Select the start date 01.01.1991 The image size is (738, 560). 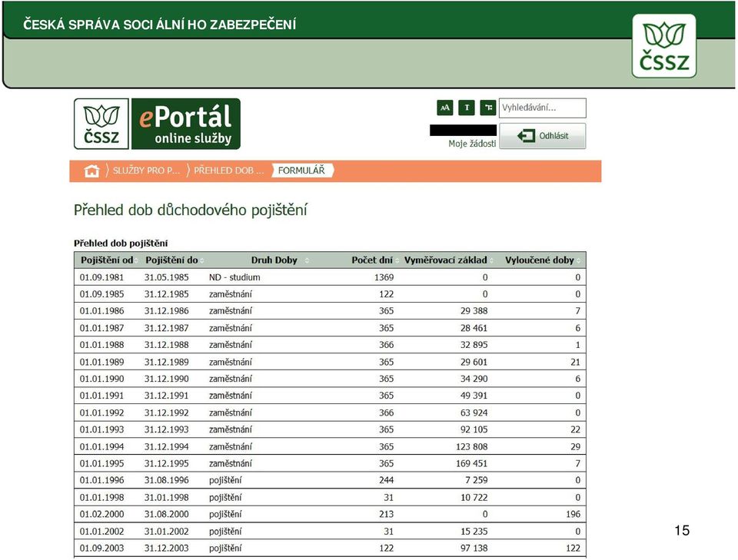[101, 396]
